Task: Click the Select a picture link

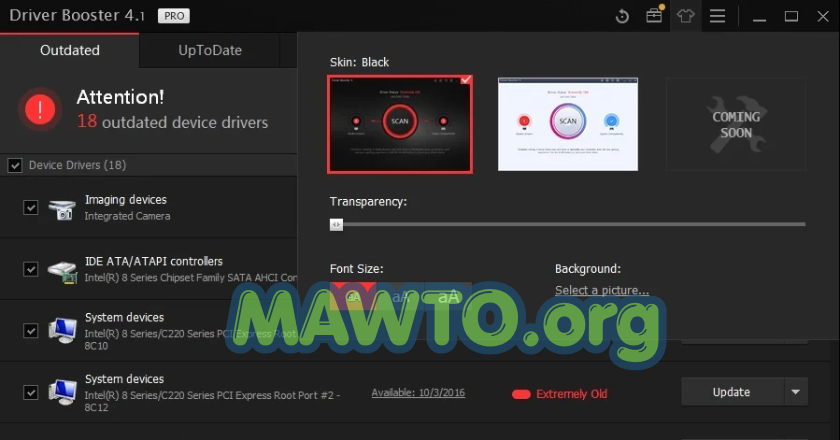Action: pos(602,290)
